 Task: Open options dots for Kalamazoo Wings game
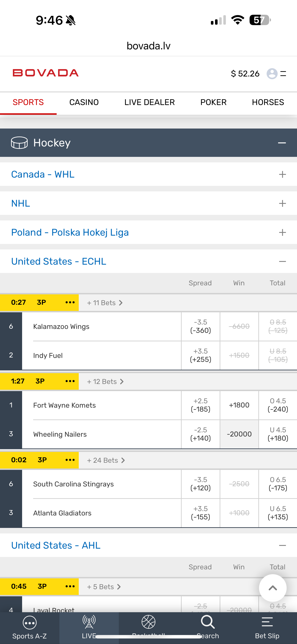70,302
